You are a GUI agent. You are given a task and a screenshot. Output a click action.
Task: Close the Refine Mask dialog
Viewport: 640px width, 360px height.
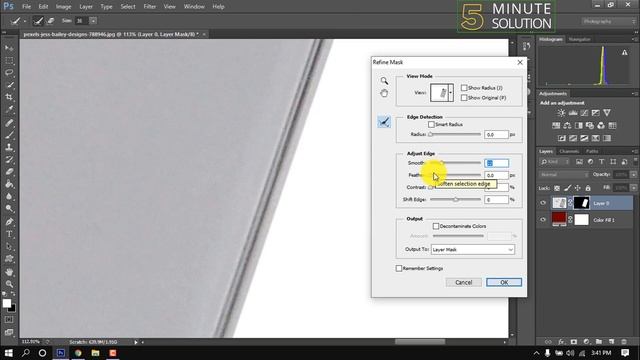520,62
